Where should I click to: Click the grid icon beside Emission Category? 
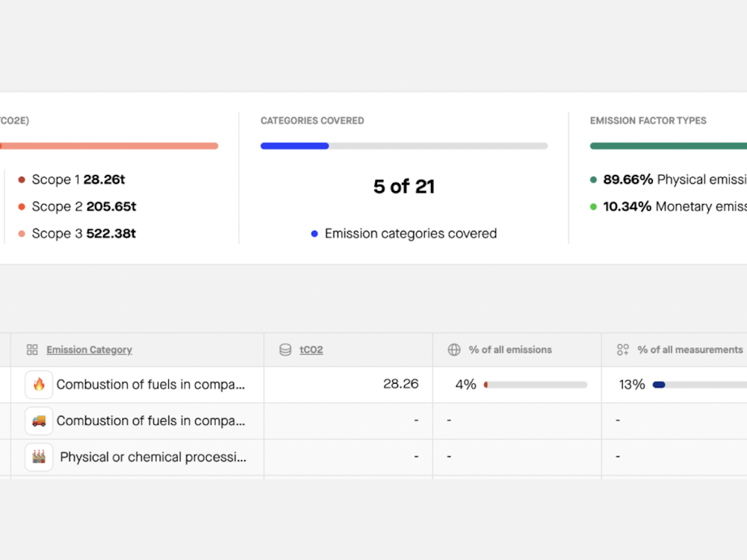point(32,350)
